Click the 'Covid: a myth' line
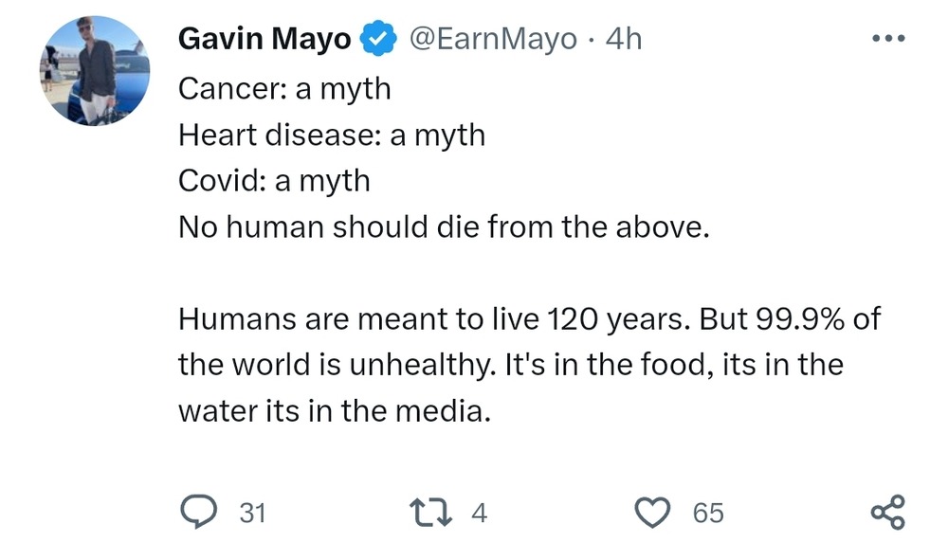 point(274,180)
